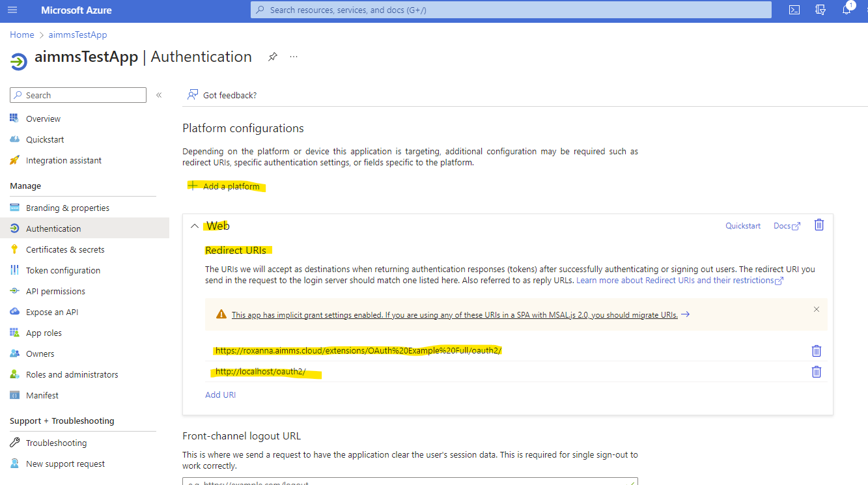Click the App roles icon
The width and height of the screenshot is (868, 485).
coord(14,333)
